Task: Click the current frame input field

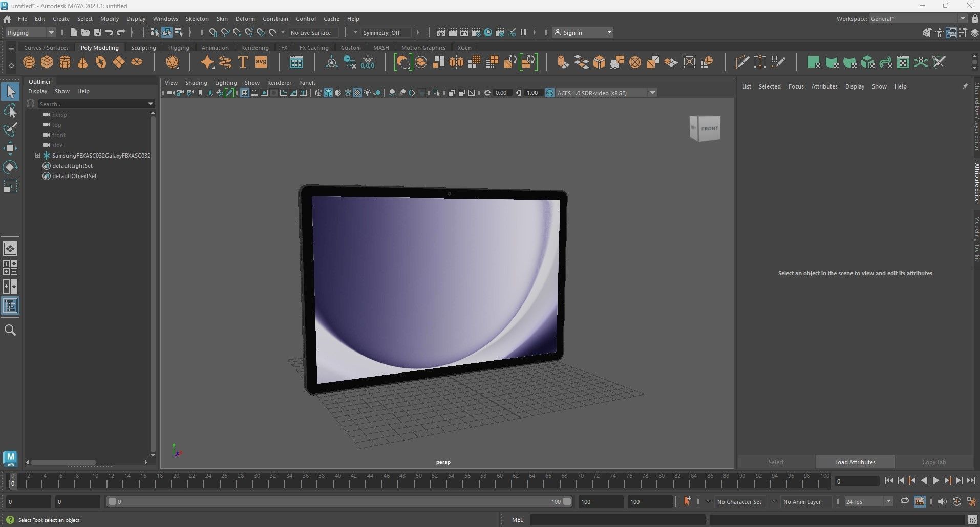Action: click(x=857, y=481)
